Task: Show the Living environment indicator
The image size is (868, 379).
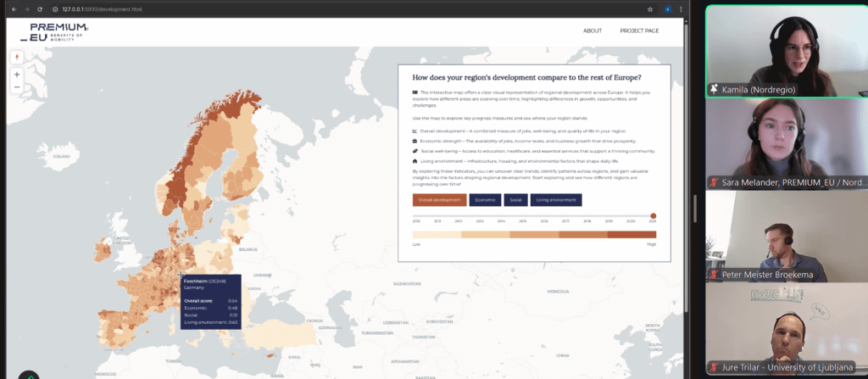Action: pos(556,200)
